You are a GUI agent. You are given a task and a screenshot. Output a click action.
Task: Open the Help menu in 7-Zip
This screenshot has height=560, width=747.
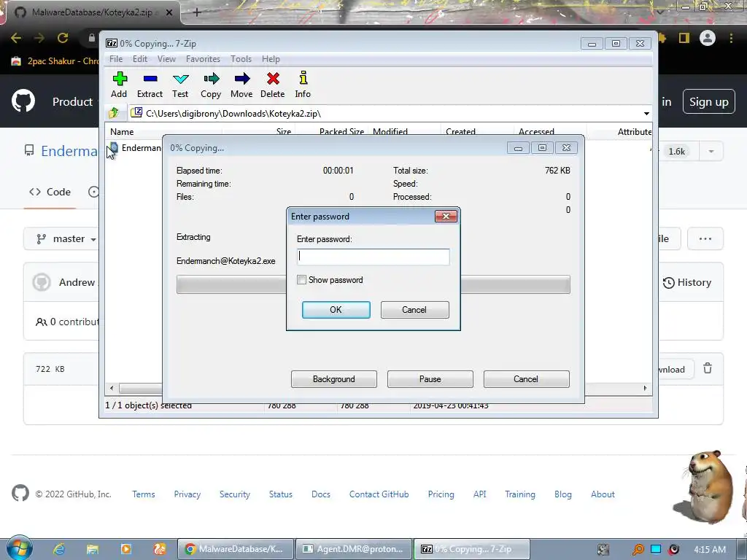(x=271, y=58)
